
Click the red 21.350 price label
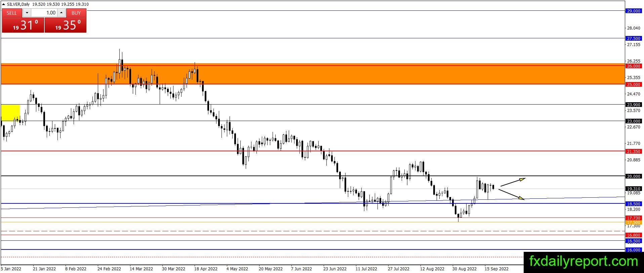coord(634,151)
